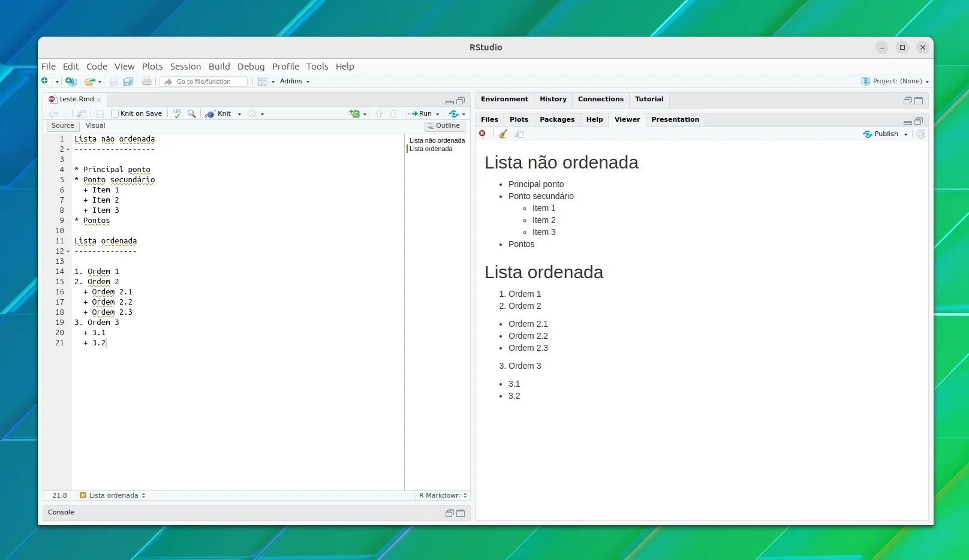The image size is (969, 560).
Task: Click the Print document icon
Action: point(146,82)
